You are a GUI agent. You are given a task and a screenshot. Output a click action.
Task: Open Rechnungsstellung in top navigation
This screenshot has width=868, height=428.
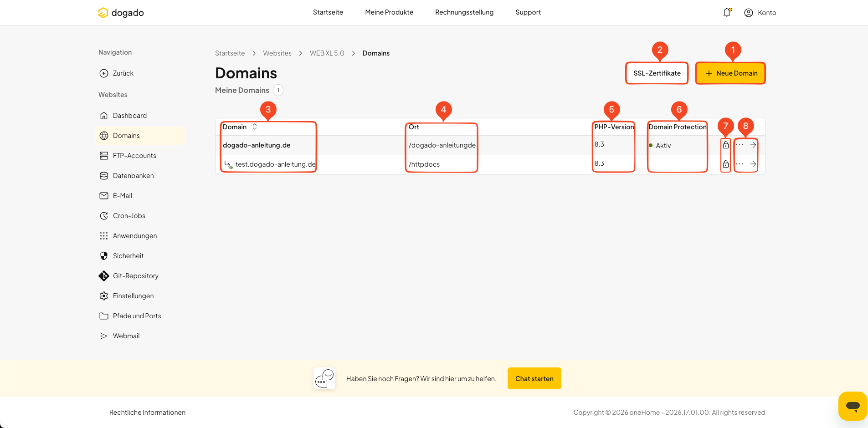coord(464,12)
